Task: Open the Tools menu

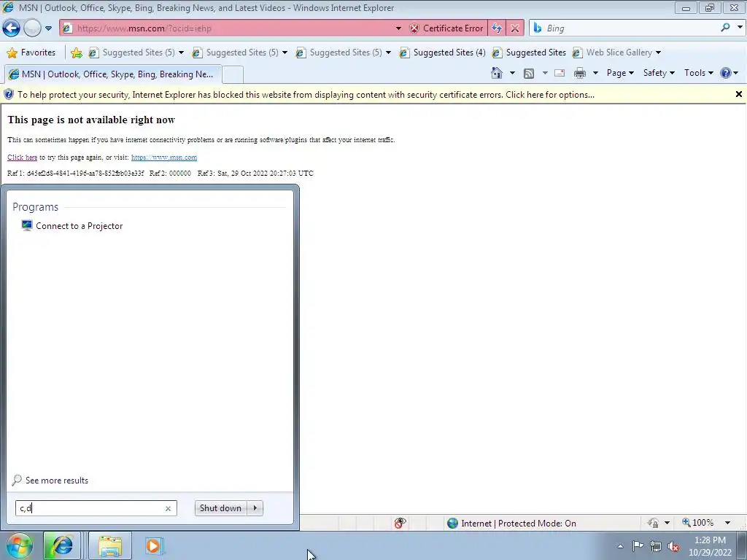Action: [x=698, y=73]
